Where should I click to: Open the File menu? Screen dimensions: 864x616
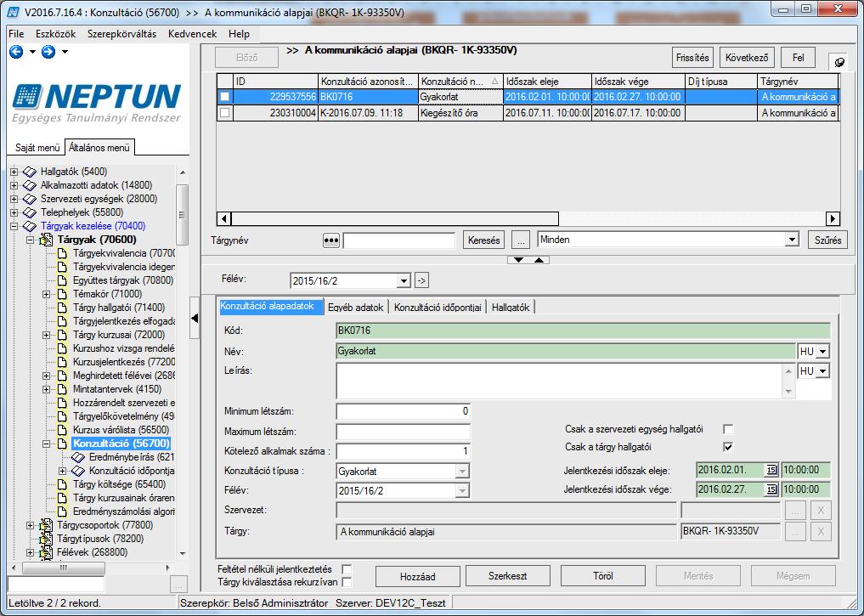tap(16, 34)
